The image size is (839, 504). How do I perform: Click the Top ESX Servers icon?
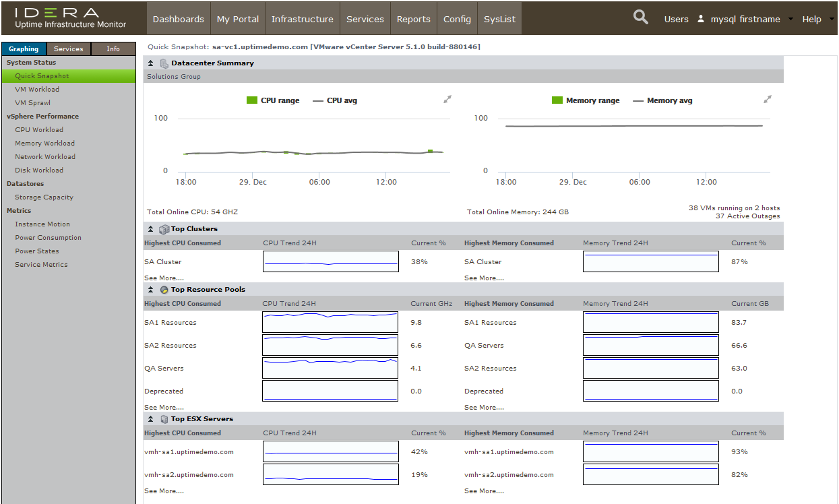click(x=164, y=419)
